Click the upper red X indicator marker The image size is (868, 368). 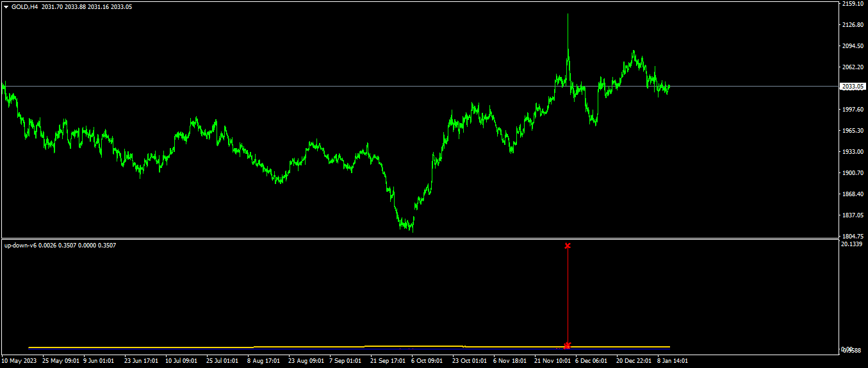568,246
